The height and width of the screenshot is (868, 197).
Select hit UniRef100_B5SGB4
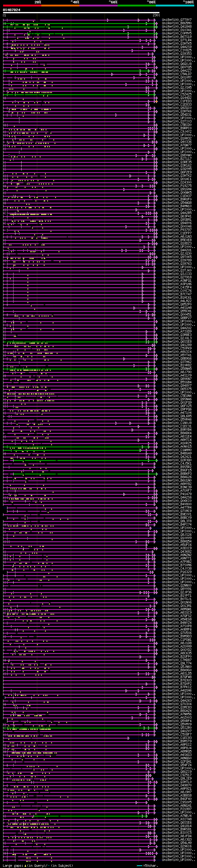click(x=177, y=382)
